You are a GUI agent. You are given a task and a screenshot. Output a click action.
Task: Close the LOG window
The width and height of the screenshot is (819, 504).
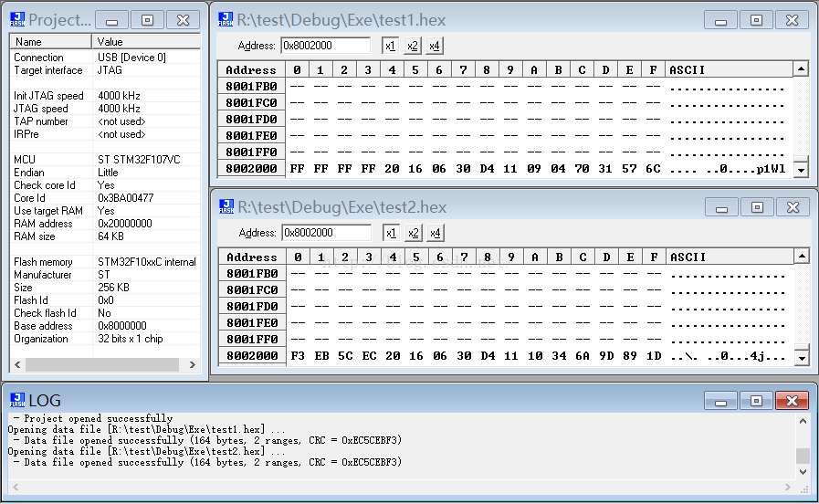tap(792, 401)
